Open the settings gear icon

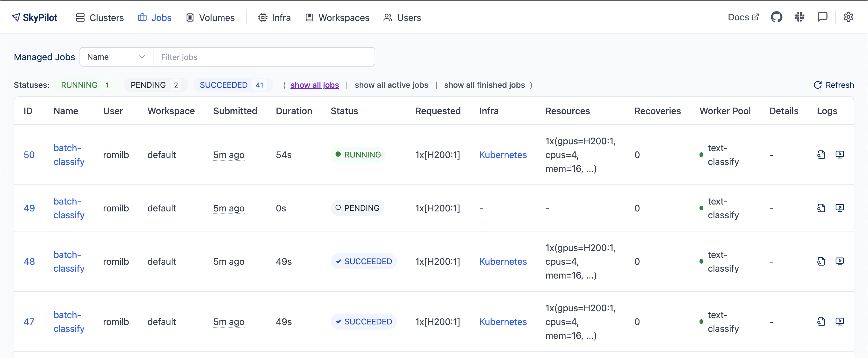[x=848, y=17]
